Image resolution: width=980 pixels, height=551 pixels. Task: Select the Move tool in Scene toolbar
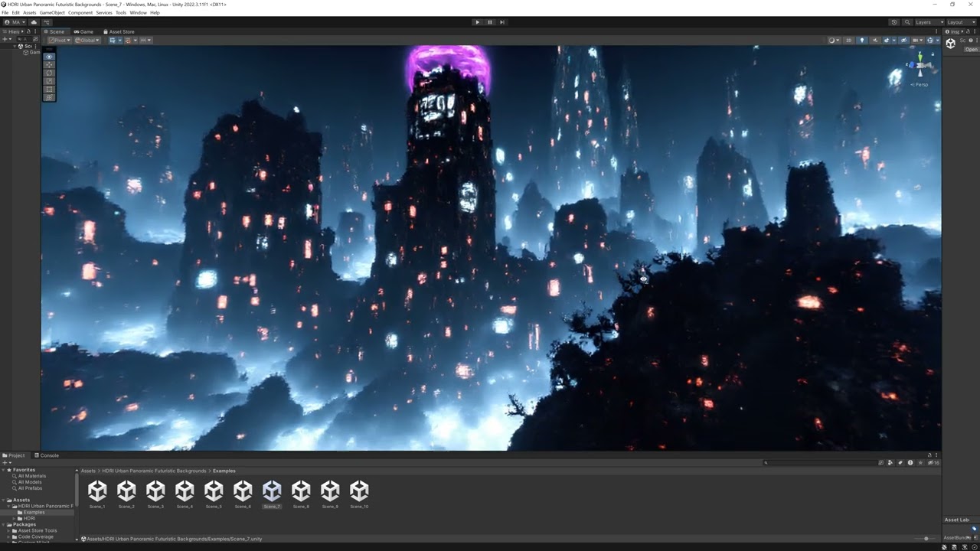click(50, 65)
